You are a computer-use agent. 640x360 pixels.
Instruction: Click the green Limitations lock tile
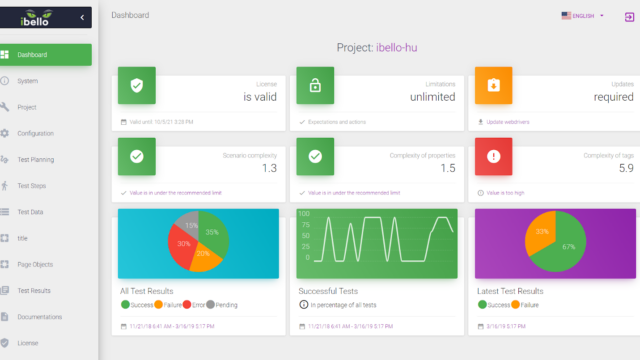click(315, 85)
